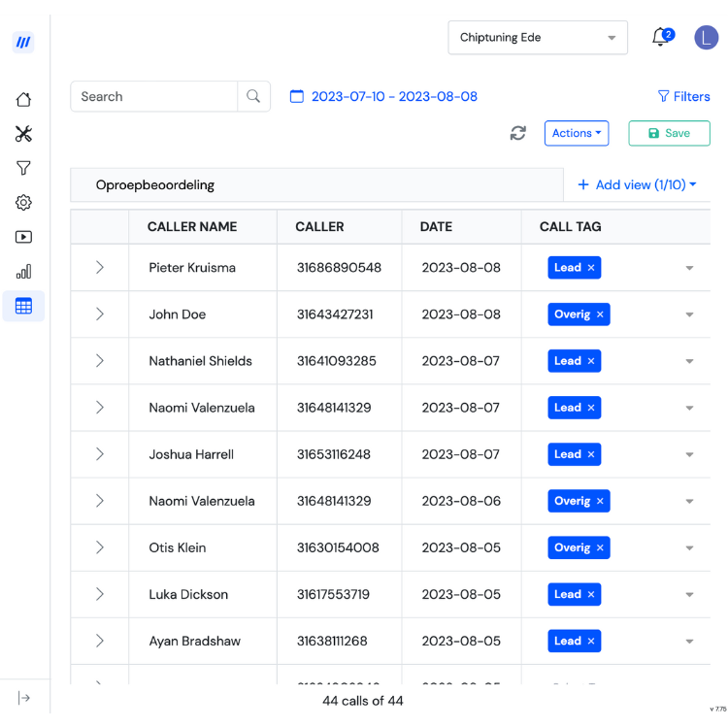Select the Oproepbeoordeling view tab
This screenshot has width=728, height=728.
[x=155, y=184]
